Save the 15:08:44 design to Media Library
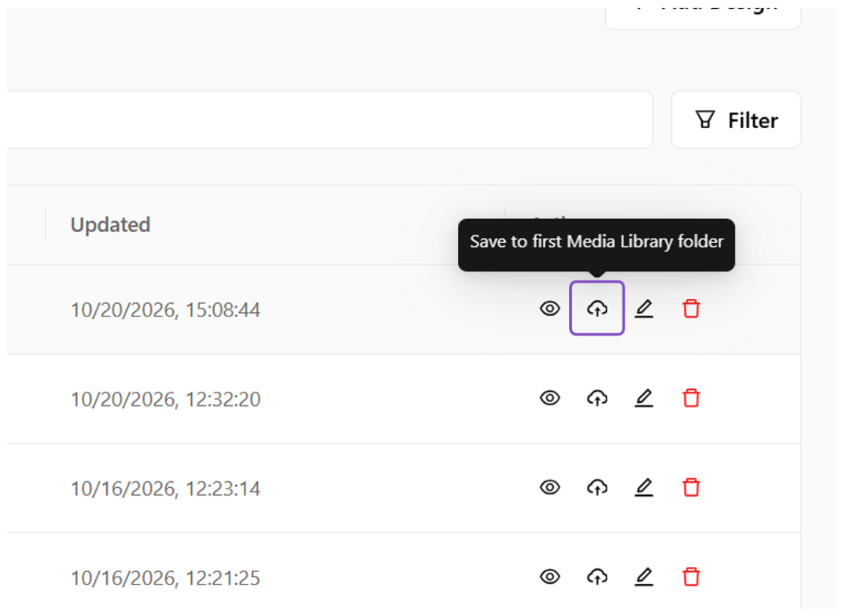 click(x=597, y=309)
